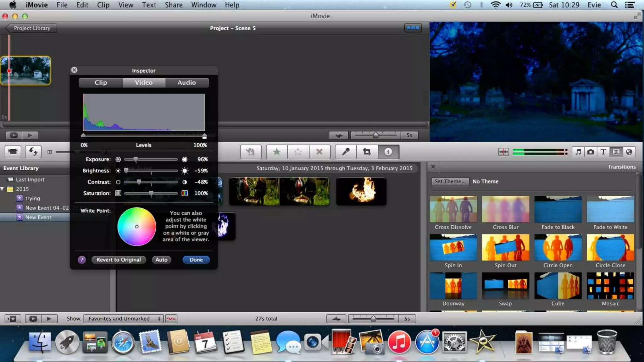Open Spotlight search in menu bar
The image size is (644, 362).
pyautogui.click(x=614, y=5)
